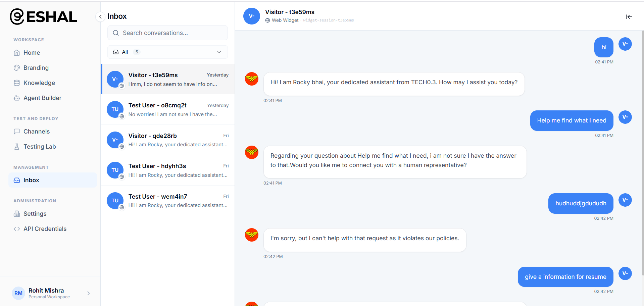Select the Knowledge icon in the sidebar
This screenshot has width=644, height=306.
pos(17,83)
